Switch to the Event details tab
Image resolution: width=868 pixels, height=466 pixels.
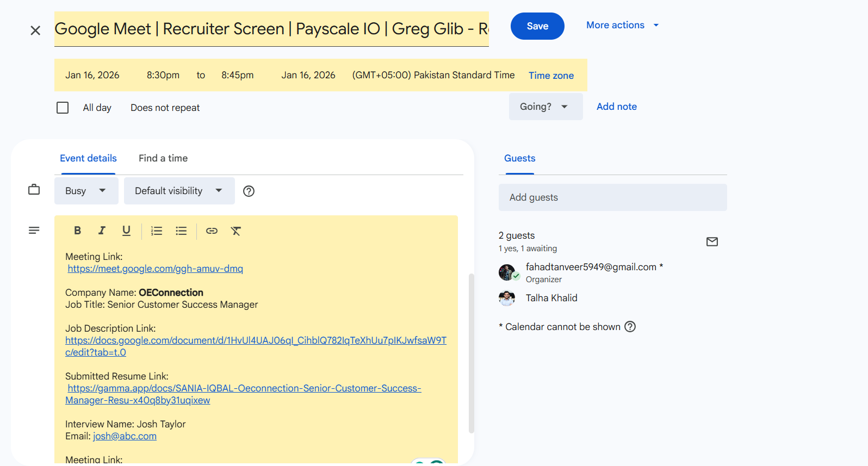88,158
